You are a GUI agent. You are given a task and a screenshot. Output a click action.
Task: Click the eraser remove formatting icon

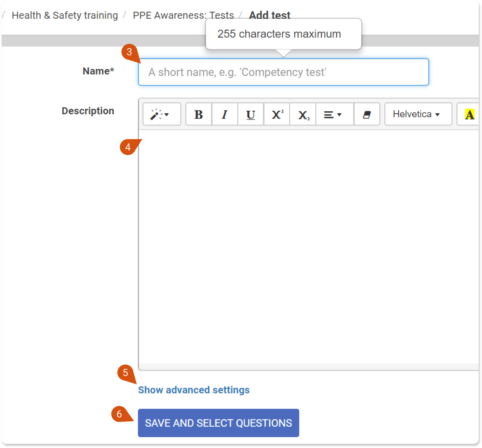(367, 114)
